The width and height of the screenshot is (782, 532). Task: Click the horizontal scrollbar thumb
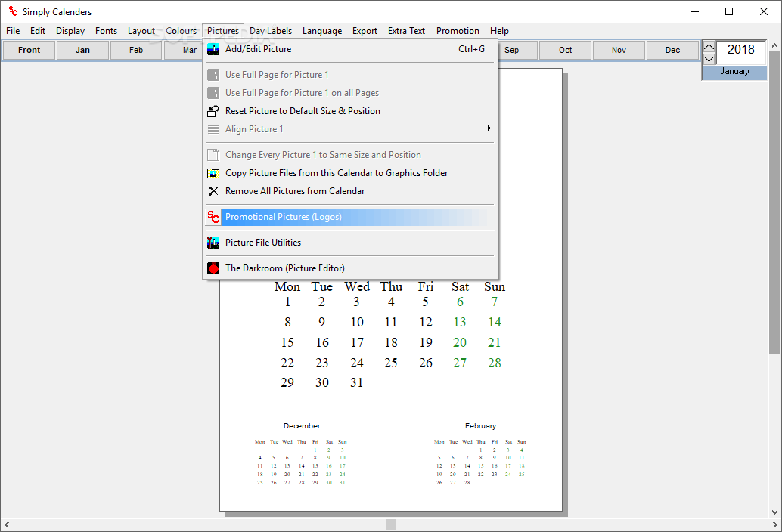point(392,524)
